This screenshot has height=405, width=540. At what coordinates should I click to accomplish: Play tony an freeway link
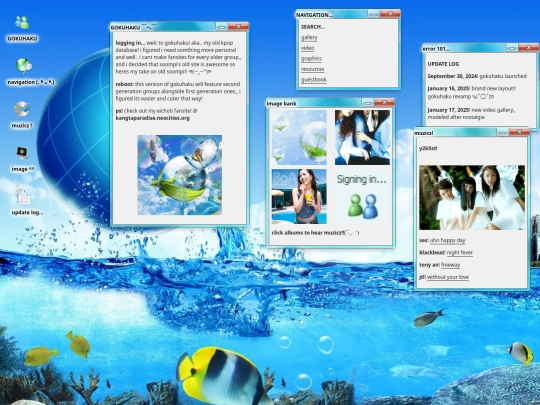450,265
